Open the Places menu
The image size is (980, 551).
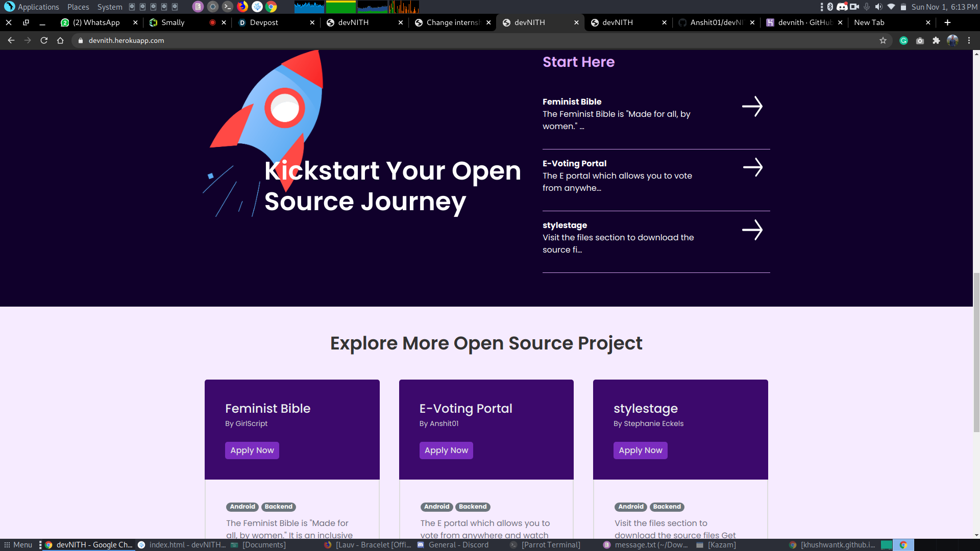click(x=78, y=7)
